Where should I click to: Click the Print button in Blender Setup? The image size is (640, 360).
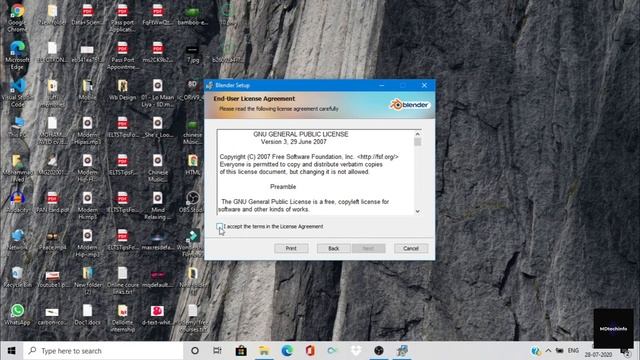[x=291, y=248]
